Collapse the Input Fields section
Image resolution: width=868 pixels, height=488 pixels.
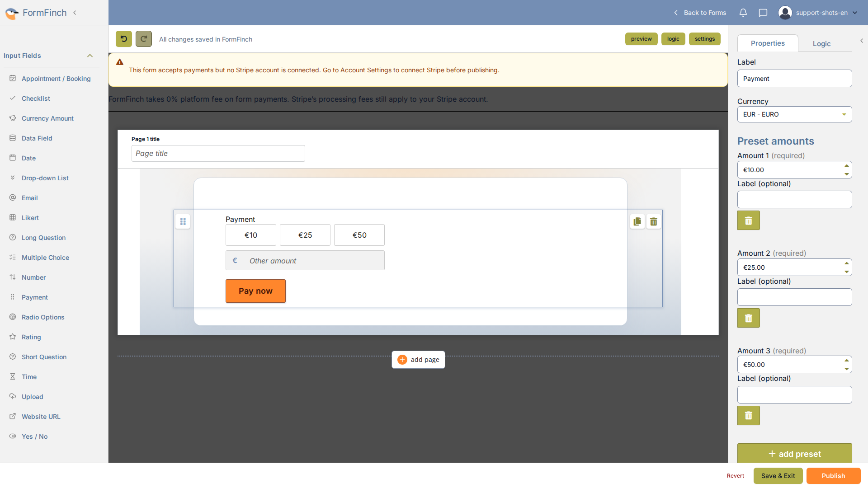click(90, 56)
